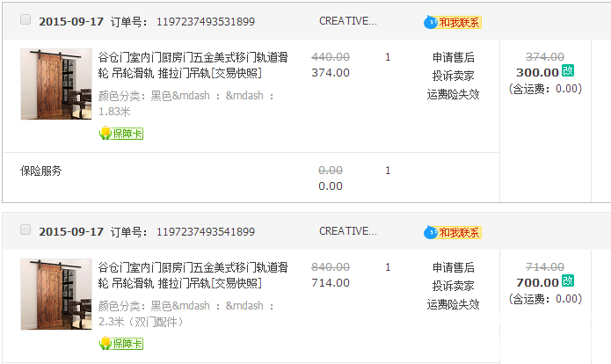Open 谷仓门 product title priced 714.00
The width and height of the screenshot is (611, 364).
click(x=193, y=274)
